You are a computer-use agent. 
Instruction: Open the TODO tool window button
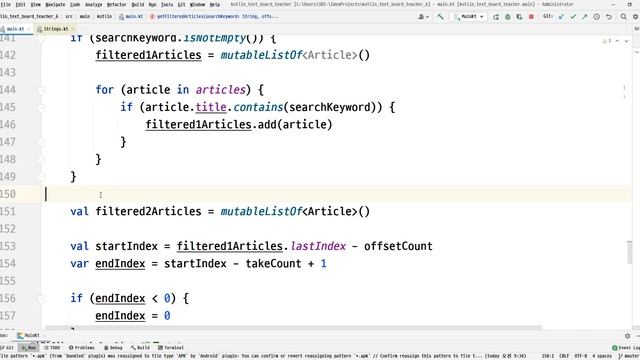point(52,348)
